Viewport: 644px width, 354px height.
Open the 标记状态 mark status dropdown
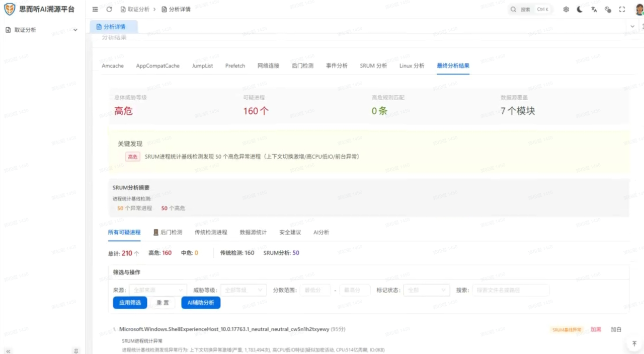pos(426,290)
